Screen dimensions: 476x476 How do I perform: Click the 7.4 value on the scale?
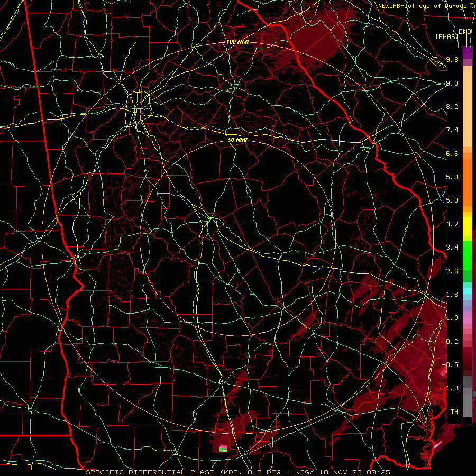[x=452, y=130]
